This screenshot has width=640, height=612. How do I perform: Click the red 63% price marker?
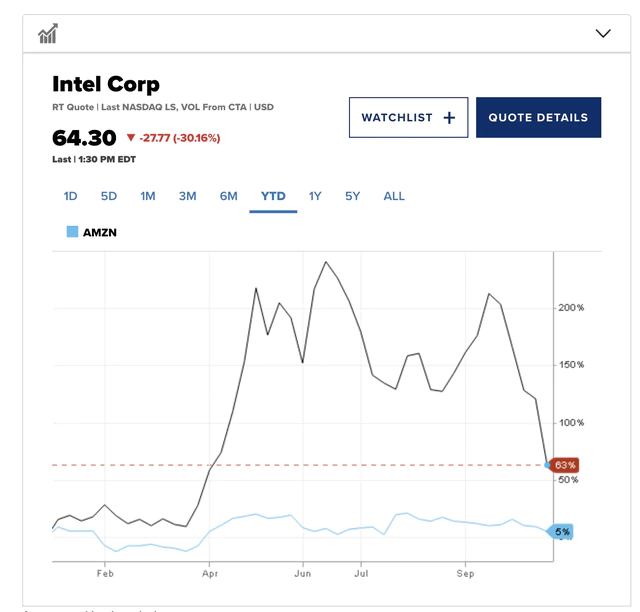tap(564, 465)
